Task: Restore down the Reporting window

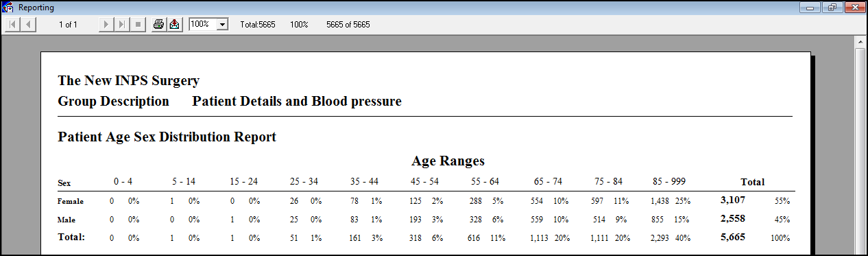Action: (832, 8)
